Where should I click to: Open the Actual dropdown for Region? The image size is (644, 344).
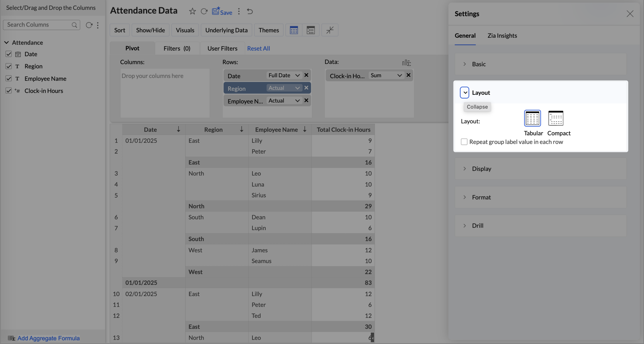[284, 88]
